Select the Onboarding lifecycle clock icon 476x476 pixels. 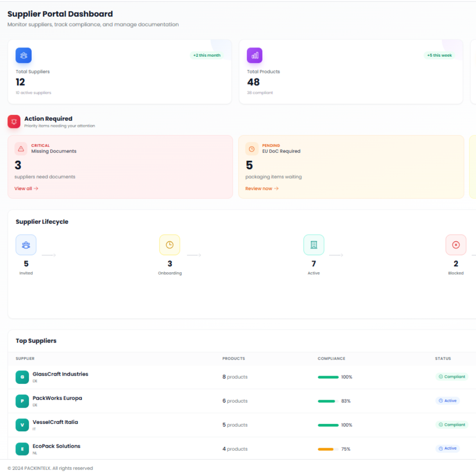(170, 245)
